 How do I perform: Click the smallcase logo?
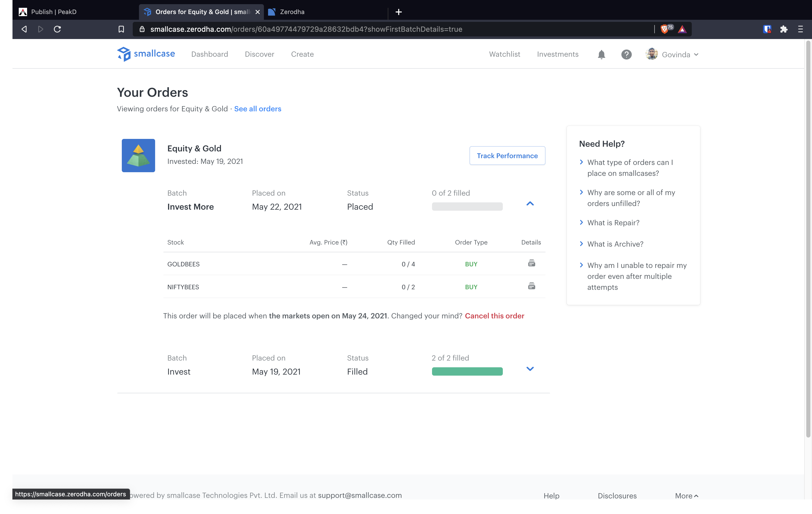(146, 54)
